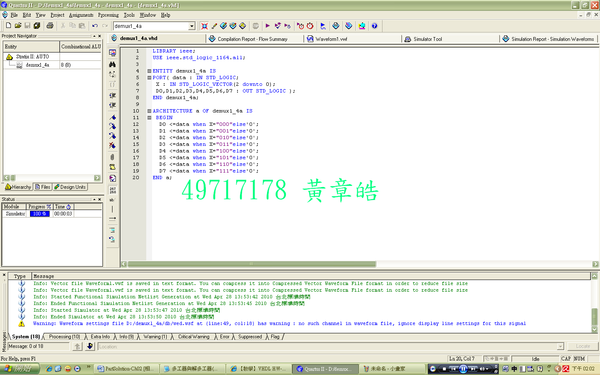Open the File menu
Image resolution: width=600 pixels, height=375 pixels.
(x=14, y=15)
